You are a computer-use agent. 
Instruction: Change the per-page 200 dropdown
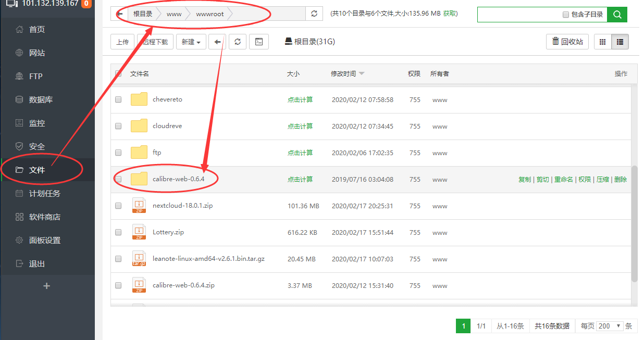click(x=609, y=325)
